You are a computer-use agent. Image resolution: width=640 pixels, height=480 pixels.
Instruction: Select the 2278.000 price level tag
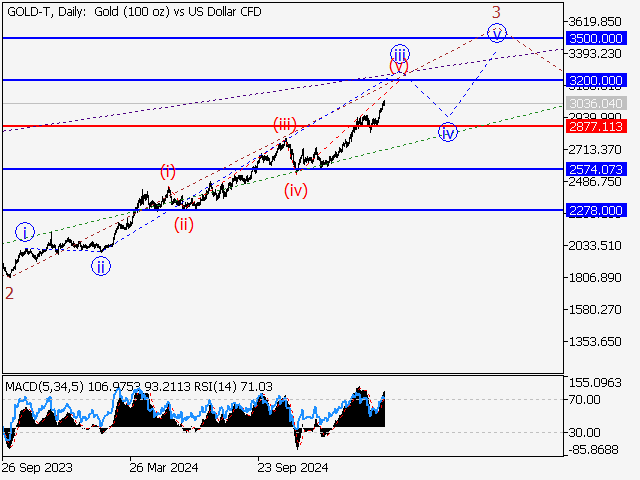[596, 210]
